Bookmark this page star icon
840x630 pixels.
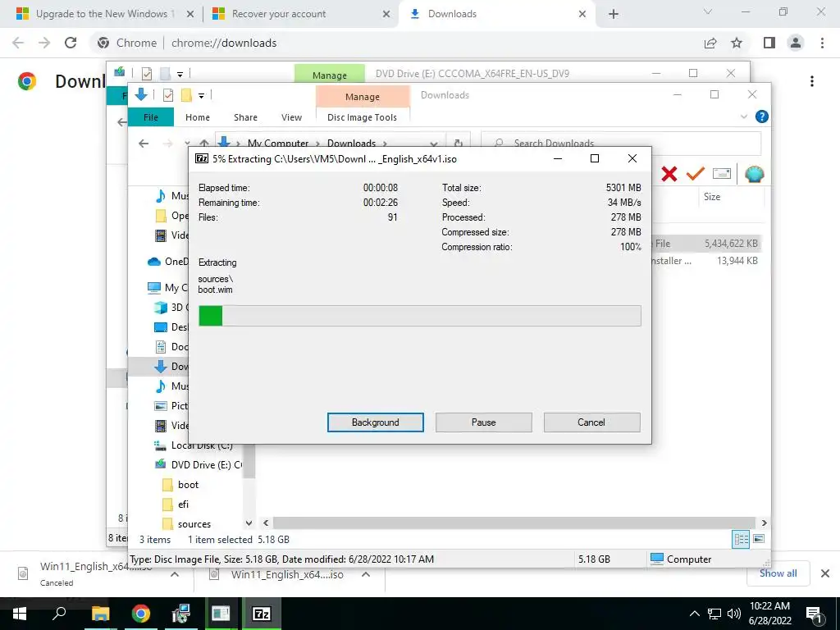pos(737,43)
